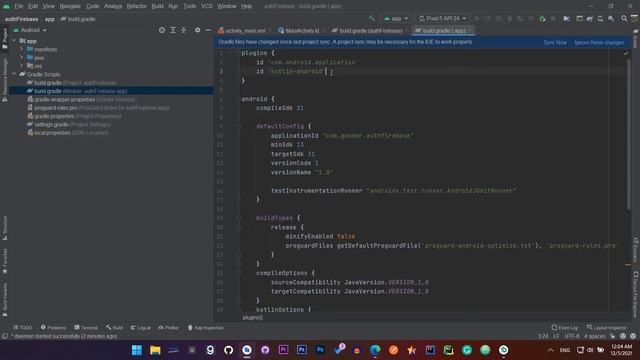Open the Layout Inspector
This screenshot has width=640, height=360.
point(607,328)
